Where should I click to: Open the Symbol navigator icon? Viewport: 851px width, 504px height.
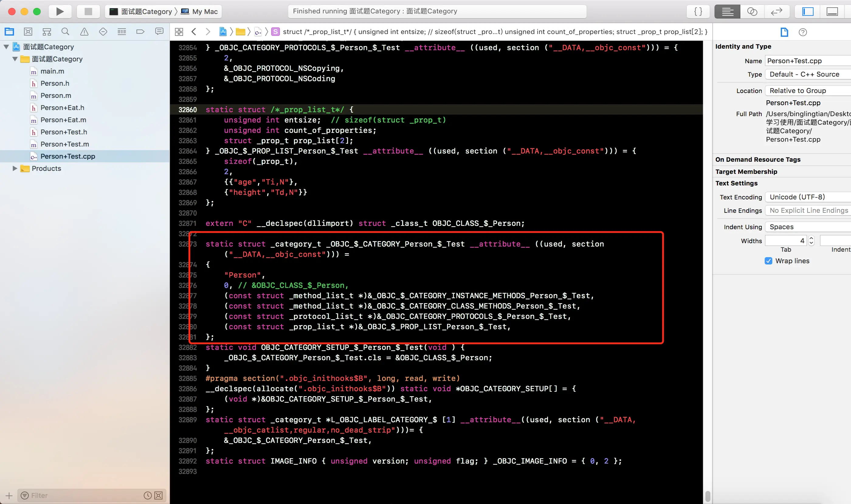point(47,32)
